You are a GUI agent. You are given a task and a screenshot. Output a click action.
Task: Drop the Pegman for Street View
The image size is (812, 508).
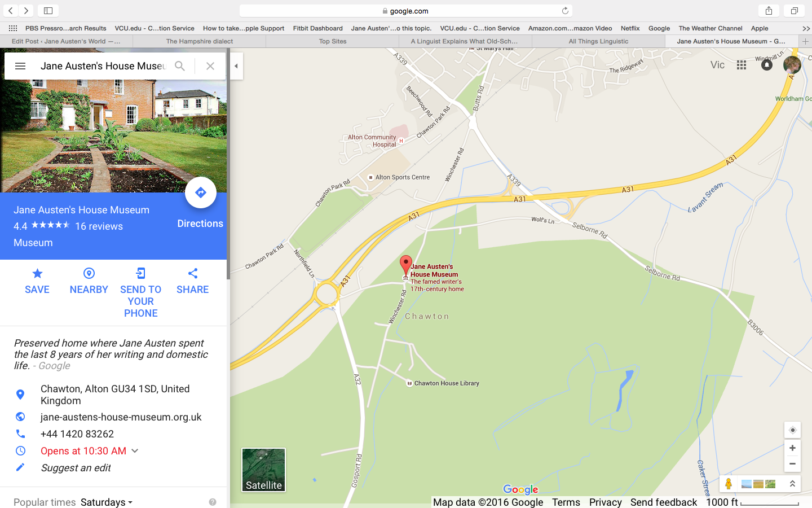pos(729,484)
